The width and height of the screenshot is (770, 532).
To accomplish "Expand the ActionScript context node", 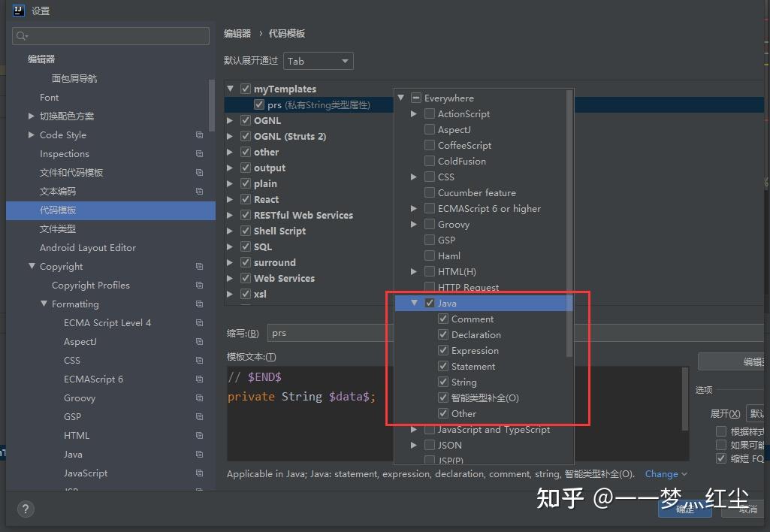I will pyautogui.click(x=413, y=113).
